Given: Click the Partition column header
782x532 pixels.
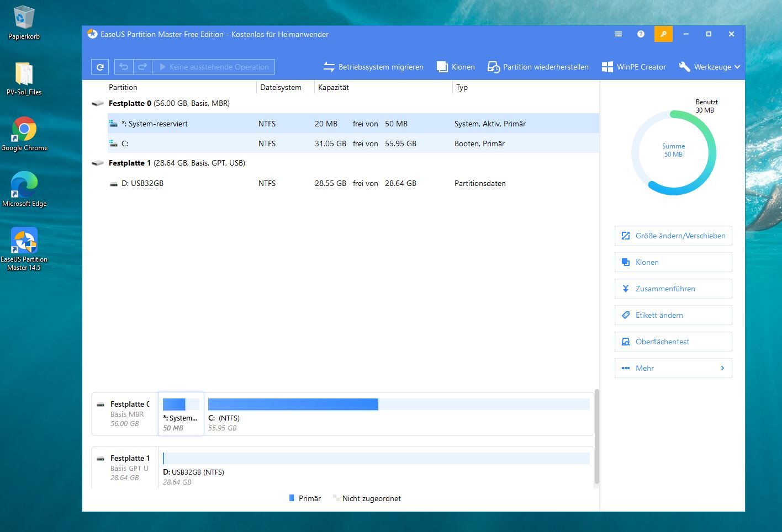Looking at the screenshot, I should (x=123, y=87).
